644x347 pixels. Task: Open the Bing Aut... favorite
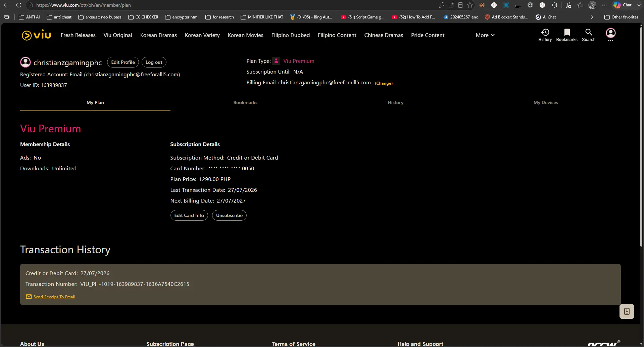coord(311,17)
